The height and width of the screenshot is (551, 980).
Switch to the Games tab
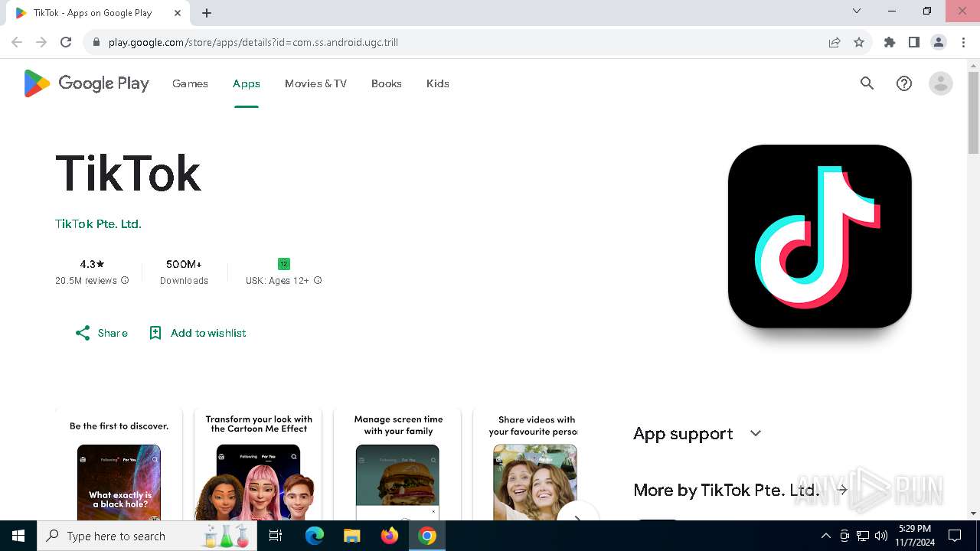click(190, 83)
